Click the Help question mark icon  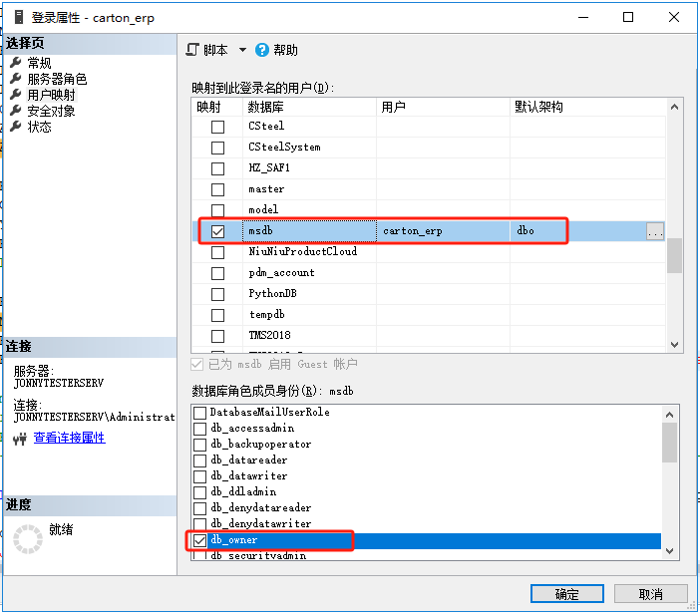(x=262, y=50)
